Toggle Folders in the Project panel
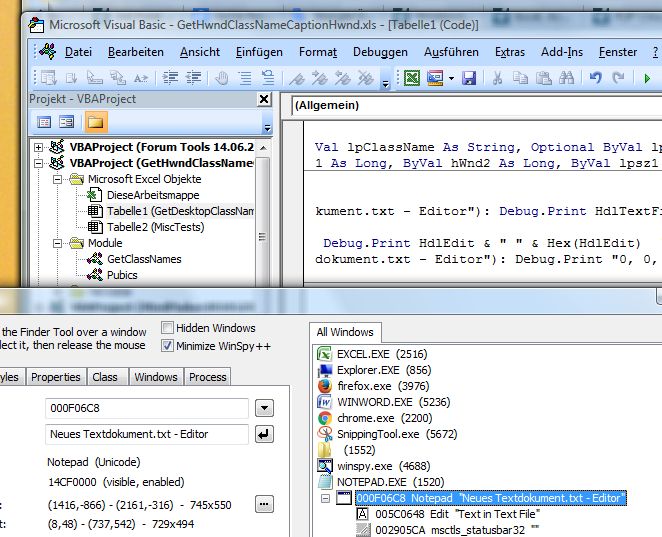This screenshot has width=662, height=537. [96, 122]
